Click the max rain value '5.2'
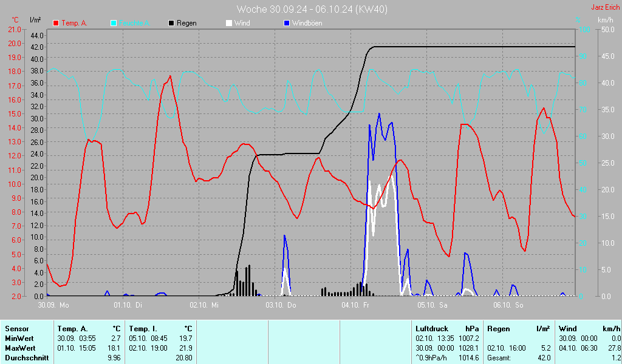 pos(546,348)
